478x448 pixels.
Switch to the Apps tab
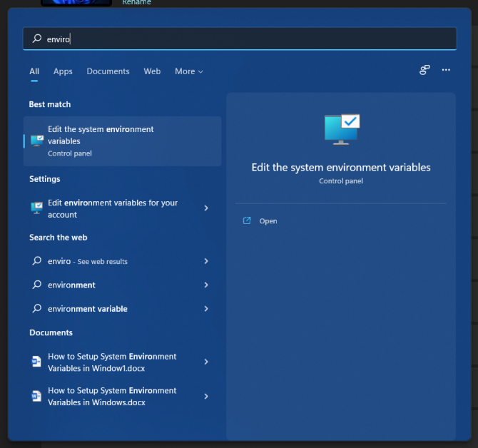[x=63, y=71]
